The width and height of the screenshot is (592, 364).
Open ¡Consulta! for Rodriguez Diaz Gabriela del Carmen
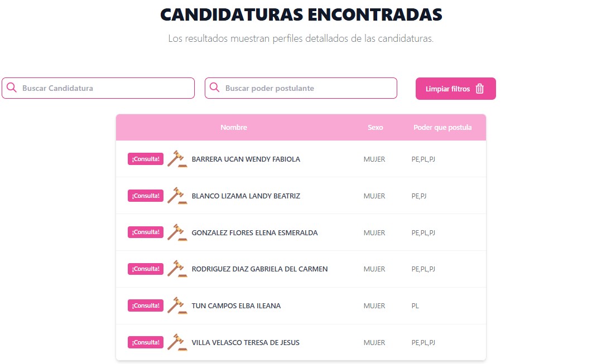coord(146,269)
